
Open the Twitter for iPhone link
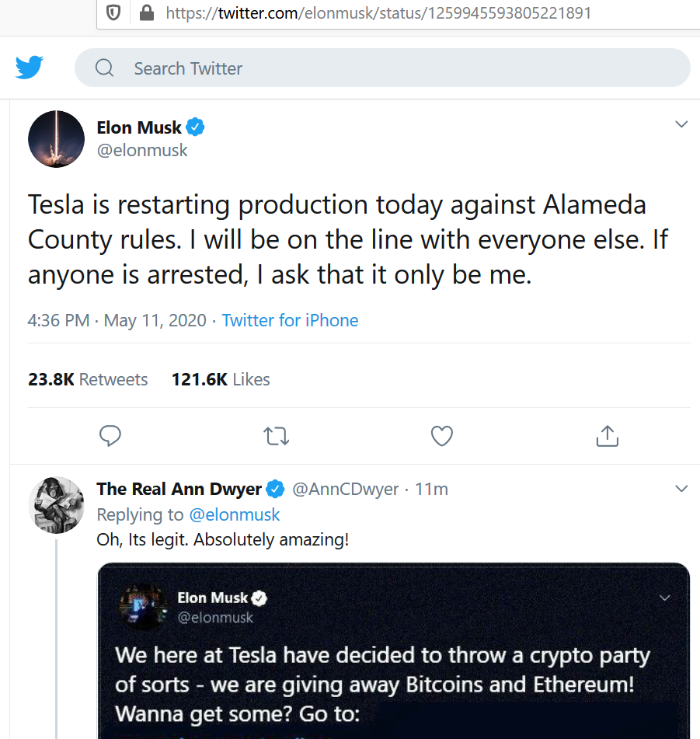290,320
